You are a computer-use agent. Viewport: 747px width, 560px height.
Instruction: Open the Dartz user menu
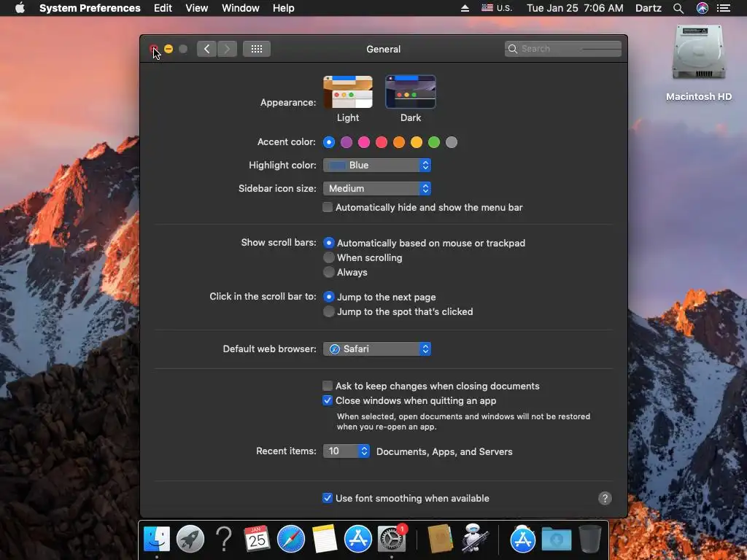[x=649, y=8]
